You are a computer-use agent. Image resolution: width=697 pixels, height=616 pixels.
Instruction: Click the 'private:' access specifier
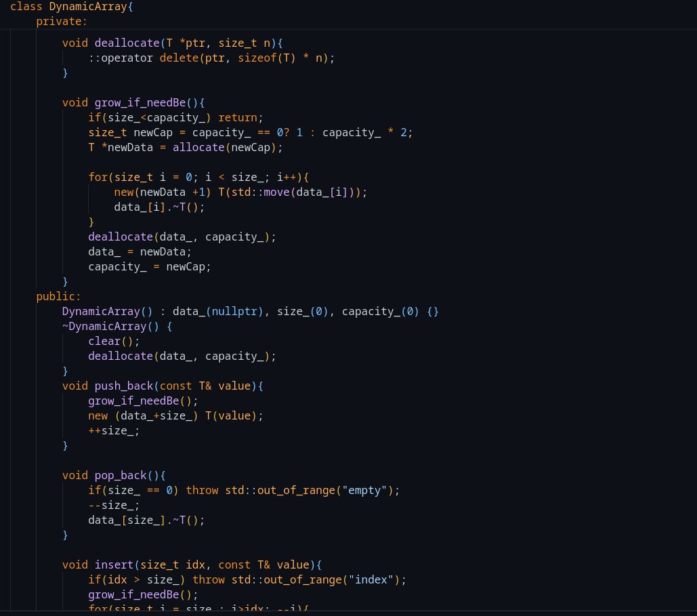tap(62, 22)
